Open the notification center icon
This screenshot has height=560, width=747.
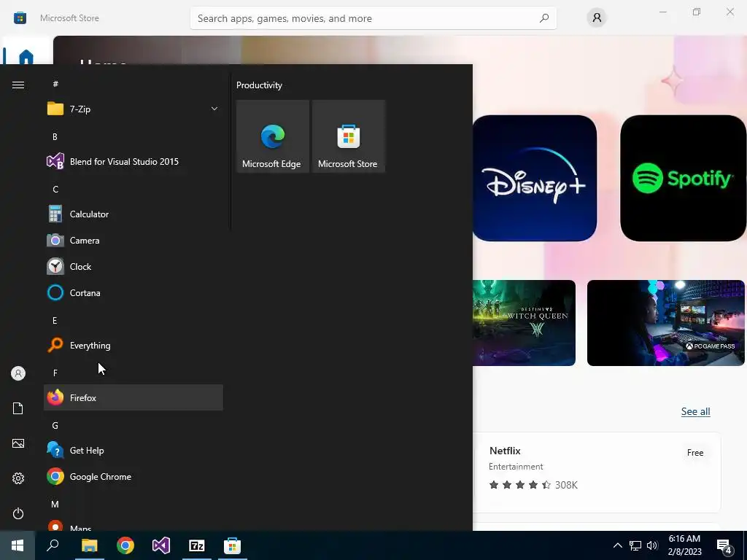coord(724,546)
